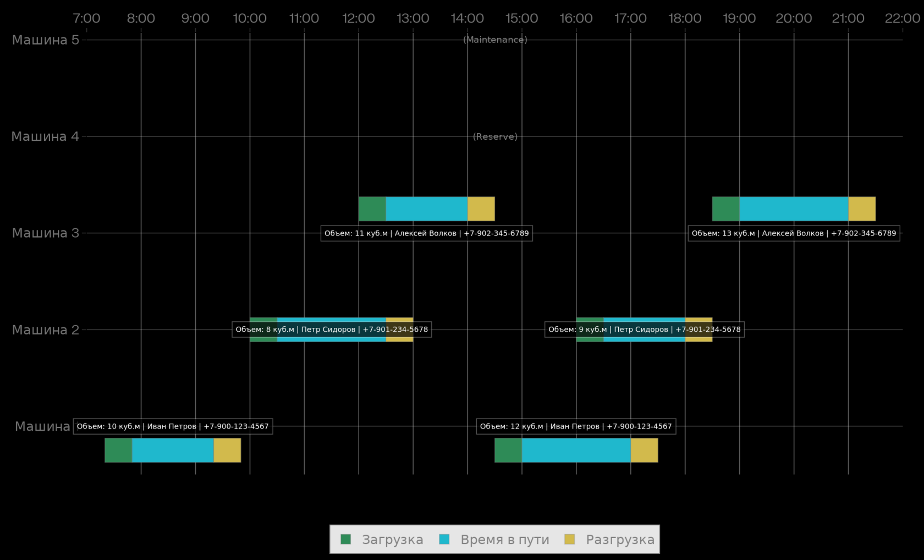Select the 9 куб.м Петр Сидоров label

click(x=644, y=330)
